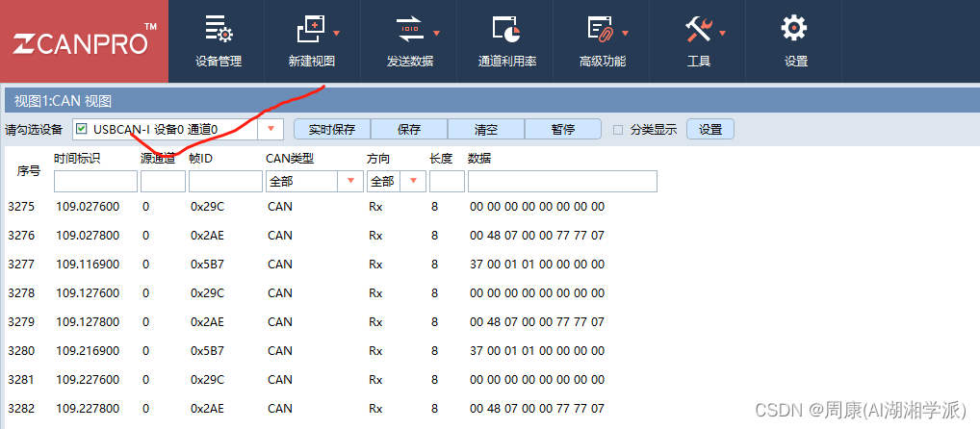Open the CAN类型 filter dropdown
980x429 pixels.
(x=348, y=181)
